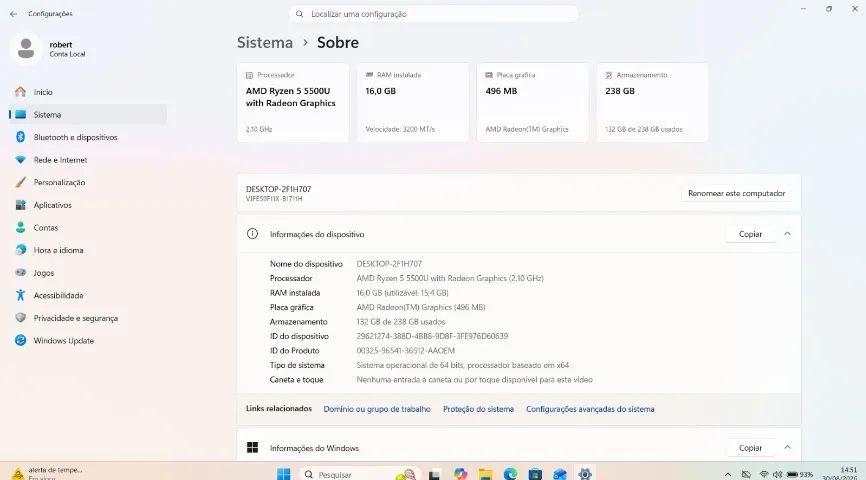
Task: Open Configurações avançadas do sistema link
Action: point(590,409)
